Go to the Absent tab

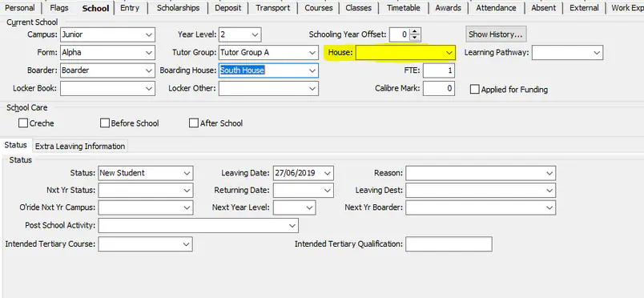tap(543, 8)
